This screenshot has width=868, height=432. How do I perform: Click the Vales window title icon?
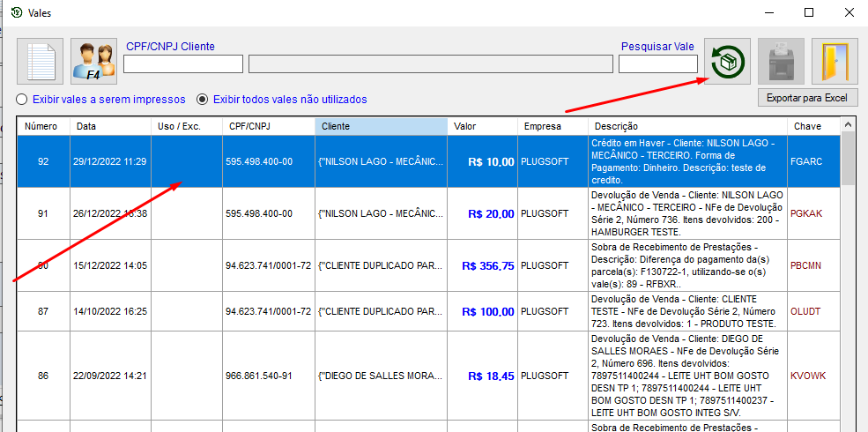(17, 12)
